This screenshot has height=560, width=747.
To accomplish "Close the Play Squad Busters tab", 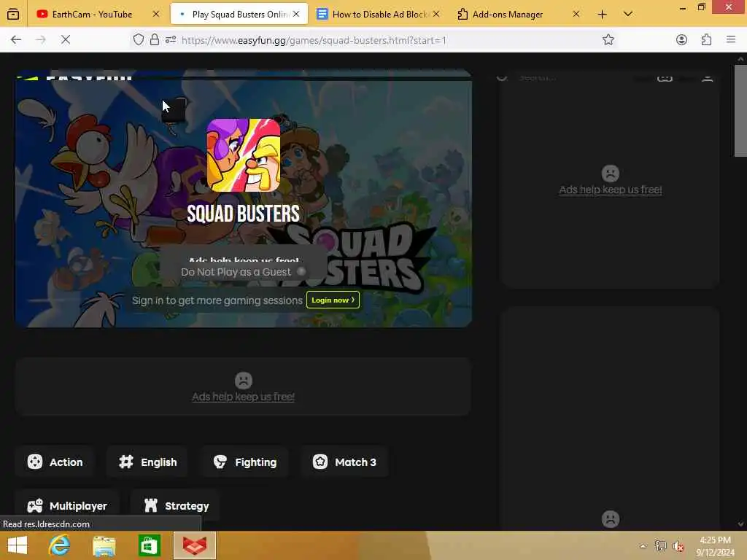I will pyautogui.click(x=296, y=15).
